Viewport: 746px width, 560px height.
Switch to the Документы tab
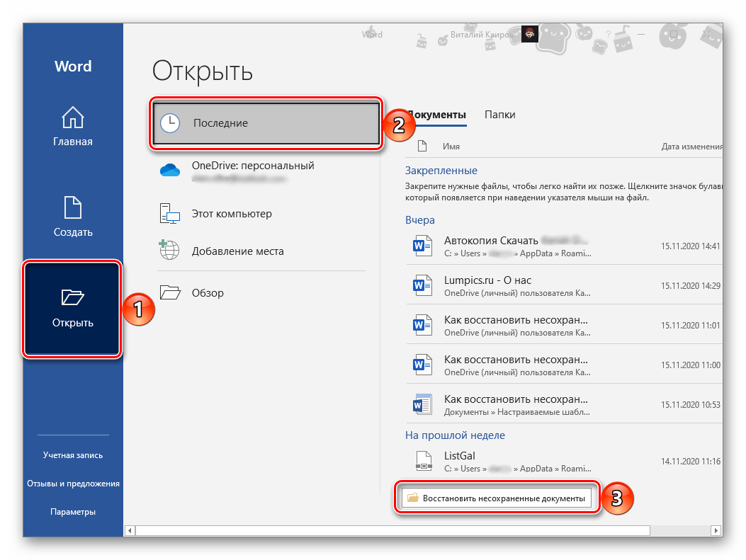(439, 114)
